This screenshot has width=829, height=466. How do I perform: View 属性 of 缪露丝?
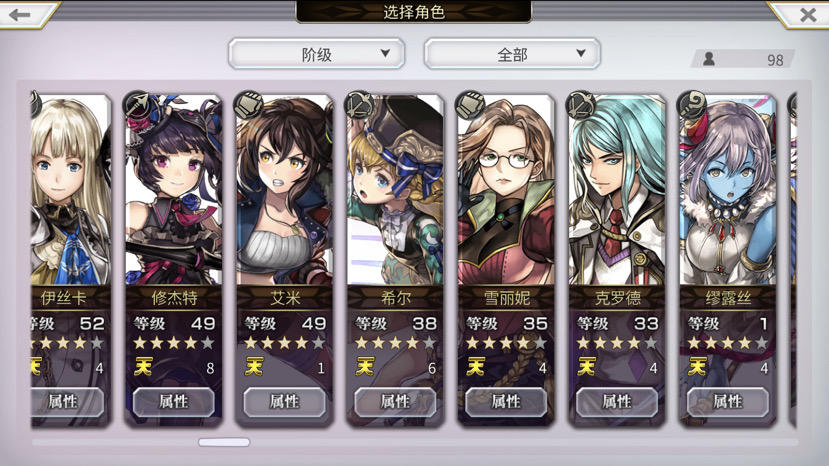click(727, 402)
